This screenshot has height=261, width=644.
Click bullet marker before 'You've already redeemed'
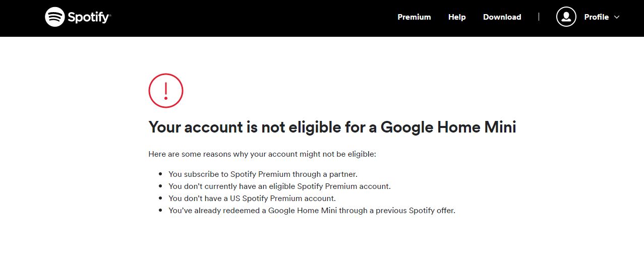[x=160, y=211]
